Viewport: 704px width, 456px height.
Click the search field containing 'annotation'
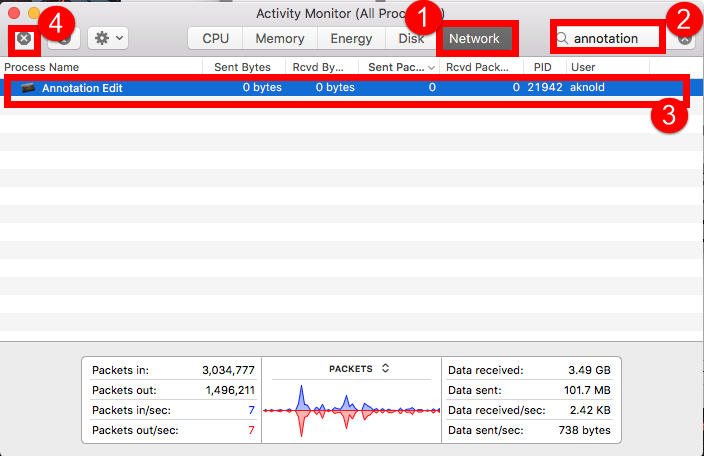point(612,39)
